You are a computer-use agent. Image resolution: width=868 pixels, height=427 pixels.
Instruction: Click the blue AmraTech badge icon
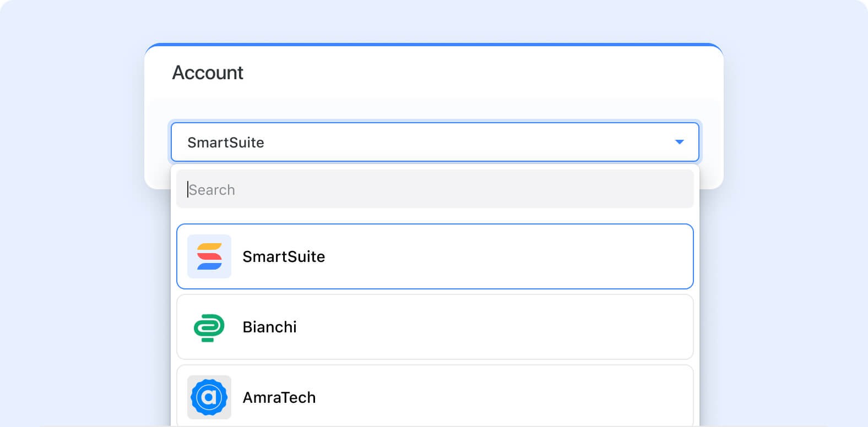pyautogui.click(x=209, y=397)
